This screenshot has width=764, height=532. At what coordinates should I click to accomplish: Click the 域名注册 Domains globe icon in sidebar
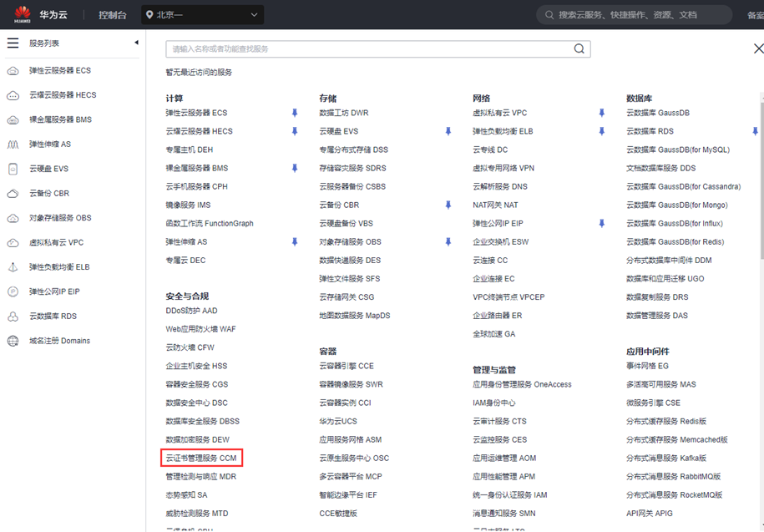[x=13, y=341]
